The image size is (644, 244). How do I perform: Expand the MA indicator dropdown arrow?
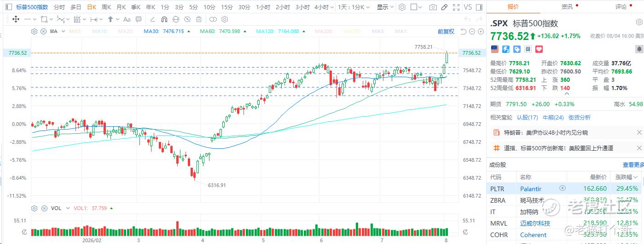click(63, 31)
